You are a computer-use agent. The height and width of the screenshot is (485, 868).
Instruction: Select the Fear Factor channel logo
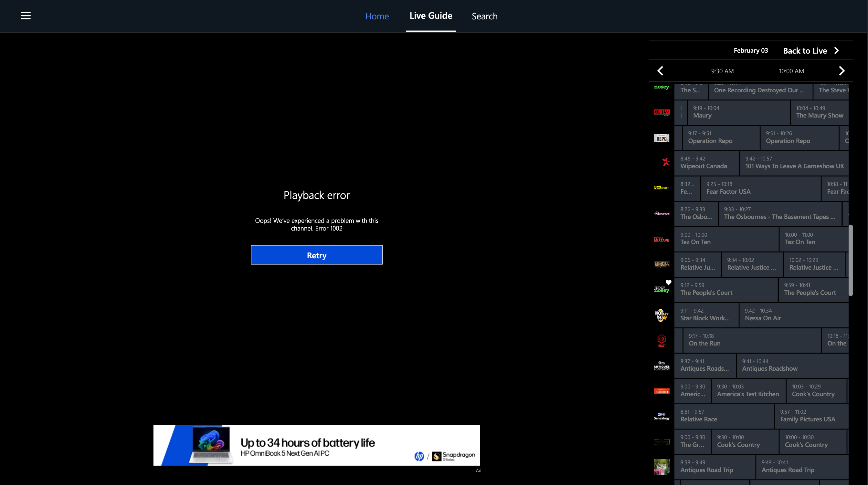[662, 188]
